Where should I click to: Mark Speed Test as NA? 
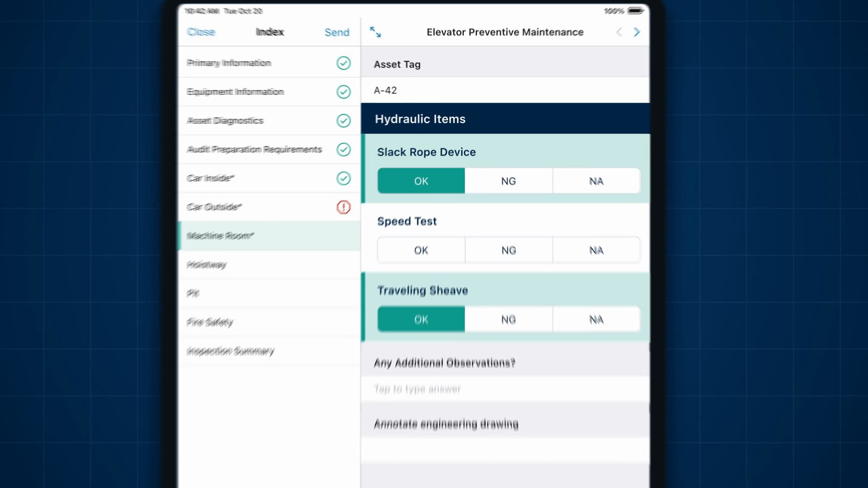point(597,250)
